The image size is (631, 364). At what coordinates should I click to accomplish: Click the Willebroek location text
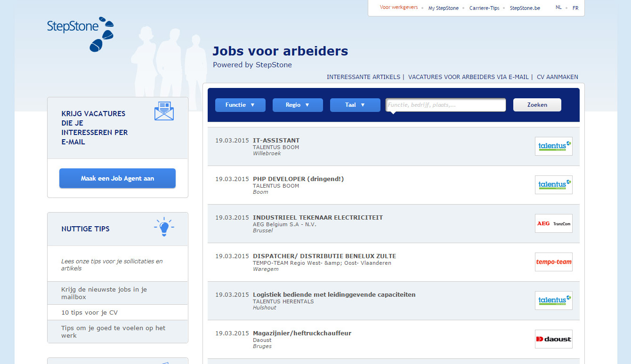tap(267, 153)
